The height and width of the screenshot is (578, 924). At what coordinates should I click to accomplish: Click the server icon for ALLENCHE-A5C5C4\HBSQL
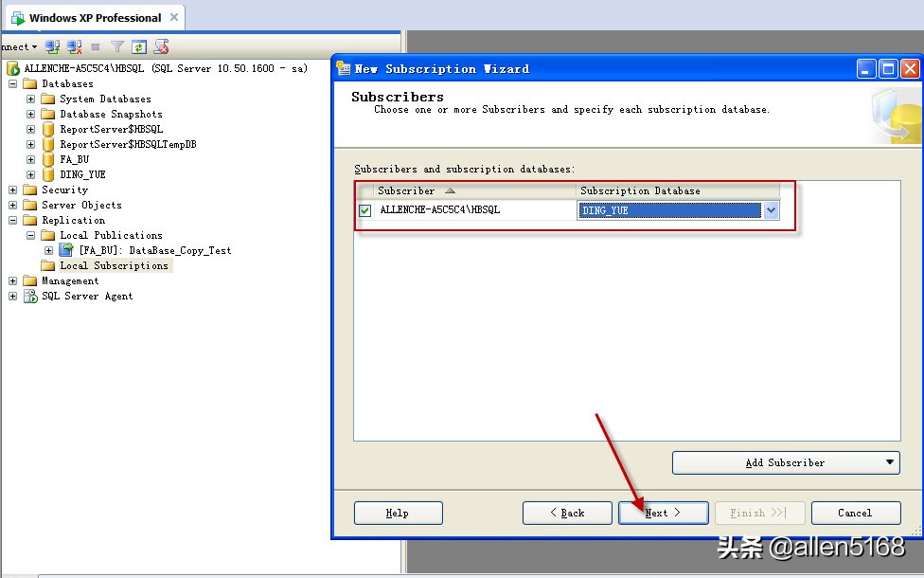(11, 67)
